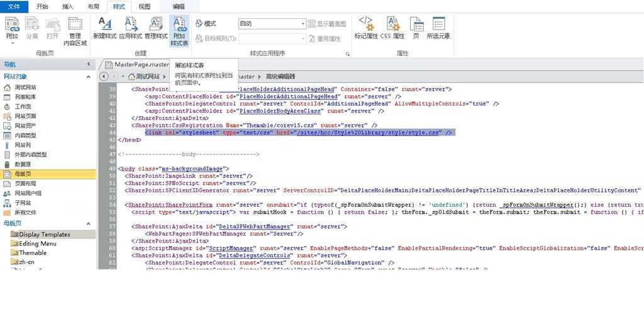Click 附加样式表 ribbon button
The image size is (644, 316).
tap(179, 31)
